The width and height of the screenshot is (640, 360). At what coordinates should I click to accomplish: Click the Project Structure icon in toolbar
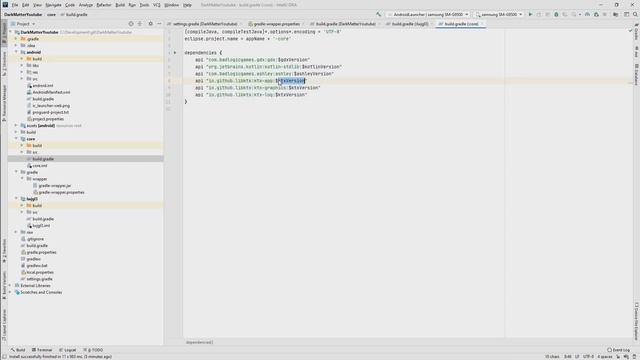[x=616, y=14]
